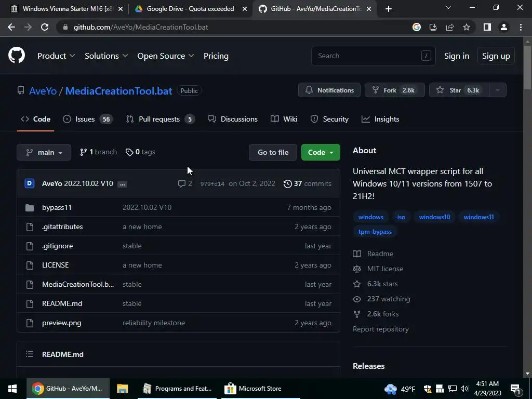Click the Notifications button

329,90
